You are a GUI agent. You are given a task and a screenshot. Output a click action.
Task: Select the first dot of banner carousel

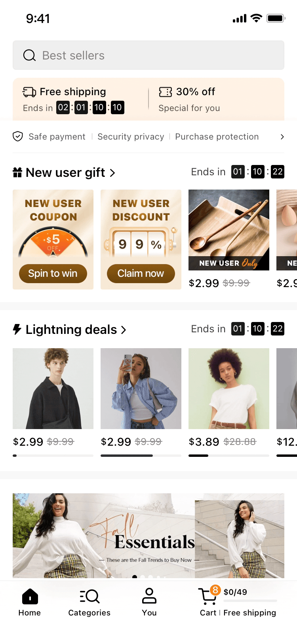click(135, 577)
